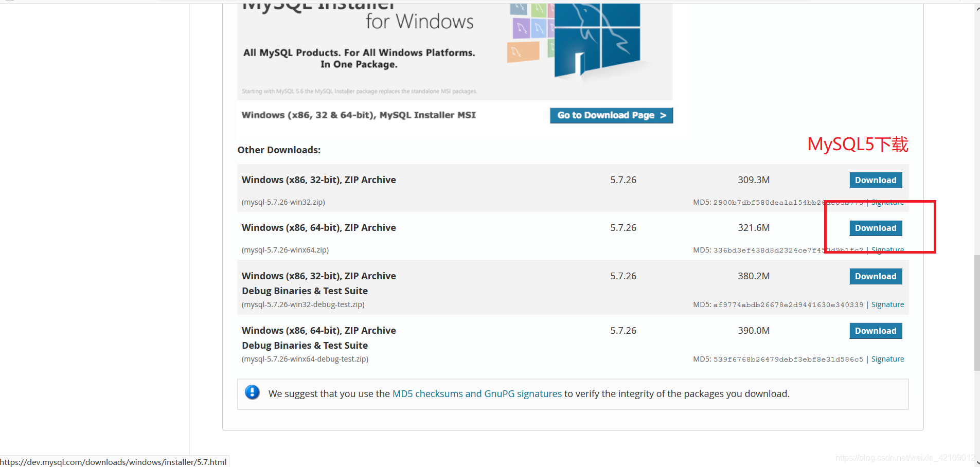Click the 390.0M file size value
This screenshot has height=467, width=980.
point(754,331)
